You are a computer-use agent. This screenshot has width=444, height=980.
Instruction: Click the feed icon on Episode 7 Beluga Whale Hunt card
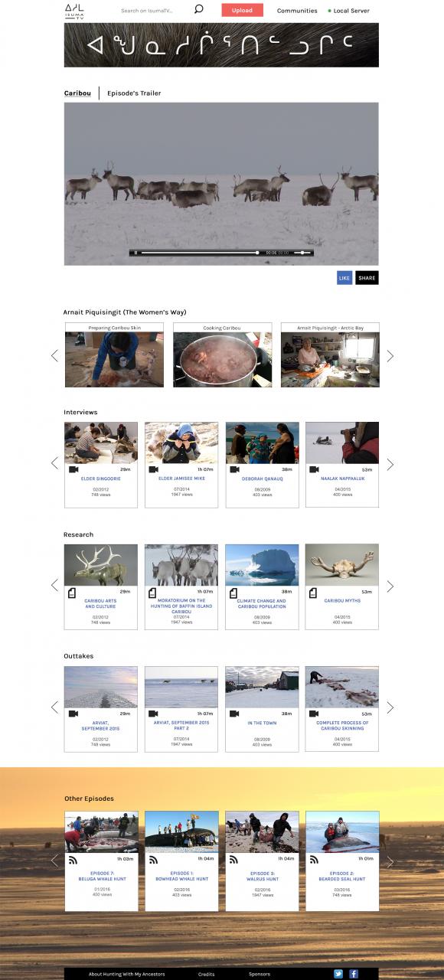73,861
